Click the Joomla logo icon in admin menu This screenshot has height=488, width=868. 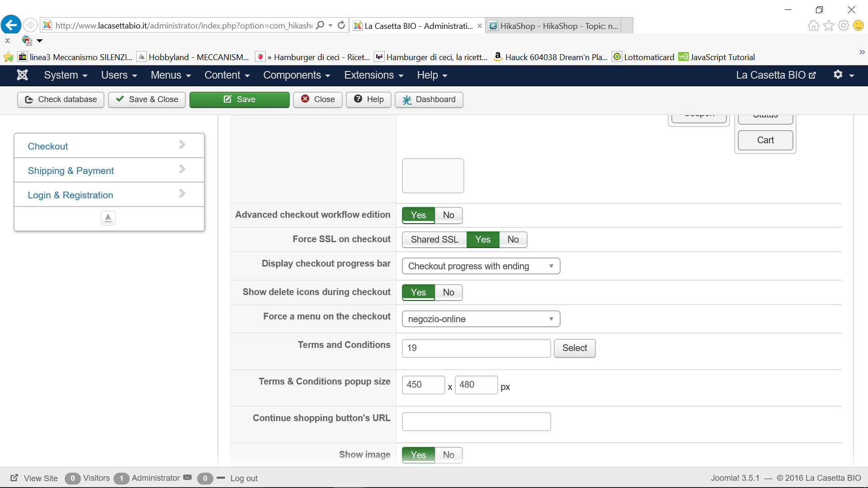[22, 75]
